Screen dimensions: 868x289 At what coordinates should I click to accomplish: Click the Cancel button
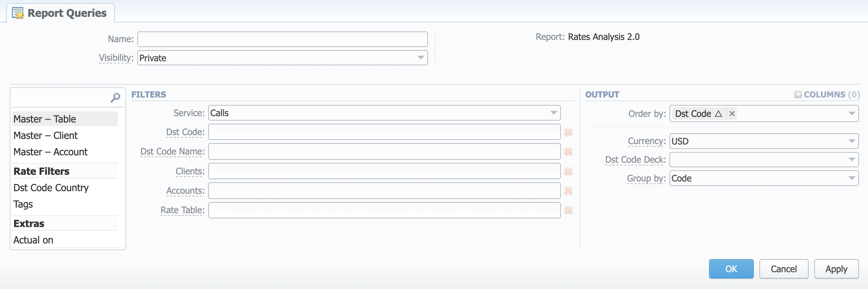(x=784, y=269)
